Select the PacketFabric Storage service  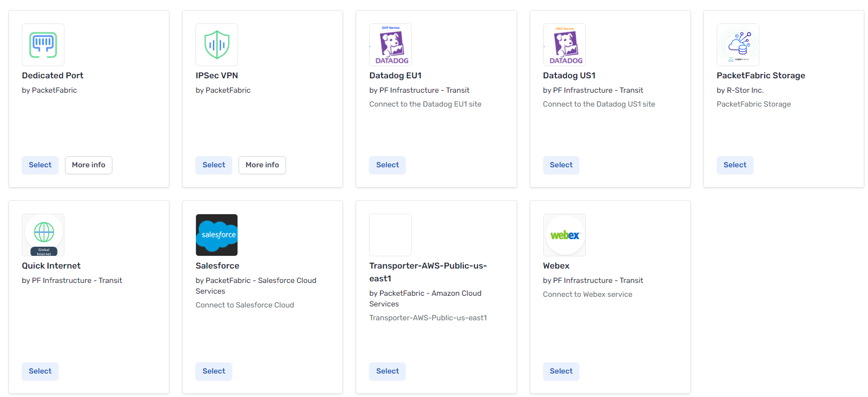coord(734,165)
